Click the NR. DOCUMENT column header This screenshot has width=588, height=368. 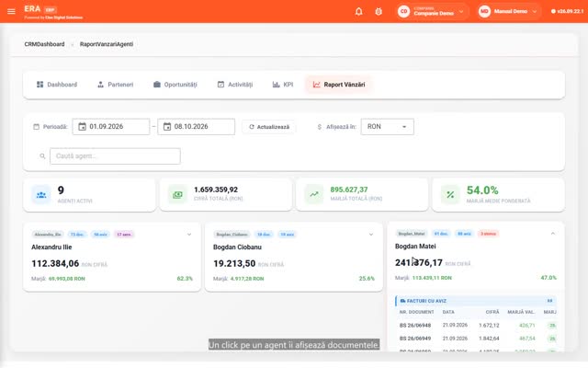tap(416, 312)
